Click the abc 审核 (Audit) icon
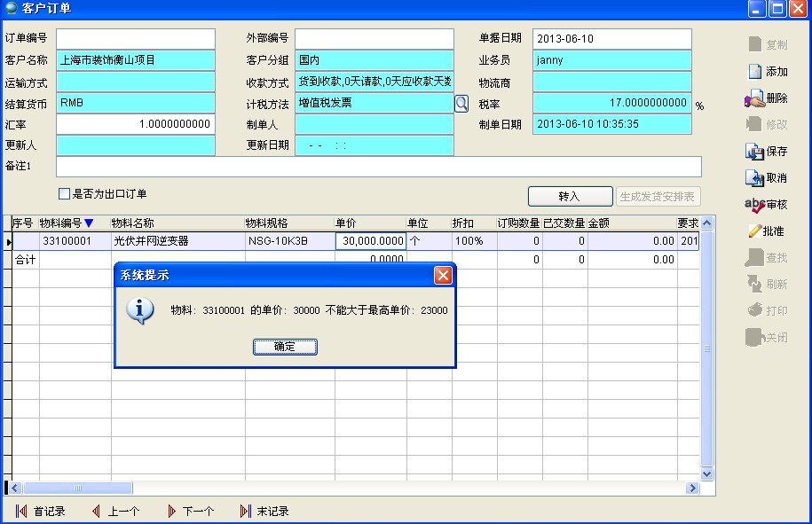The image size is (812, 524). (765, 206)
